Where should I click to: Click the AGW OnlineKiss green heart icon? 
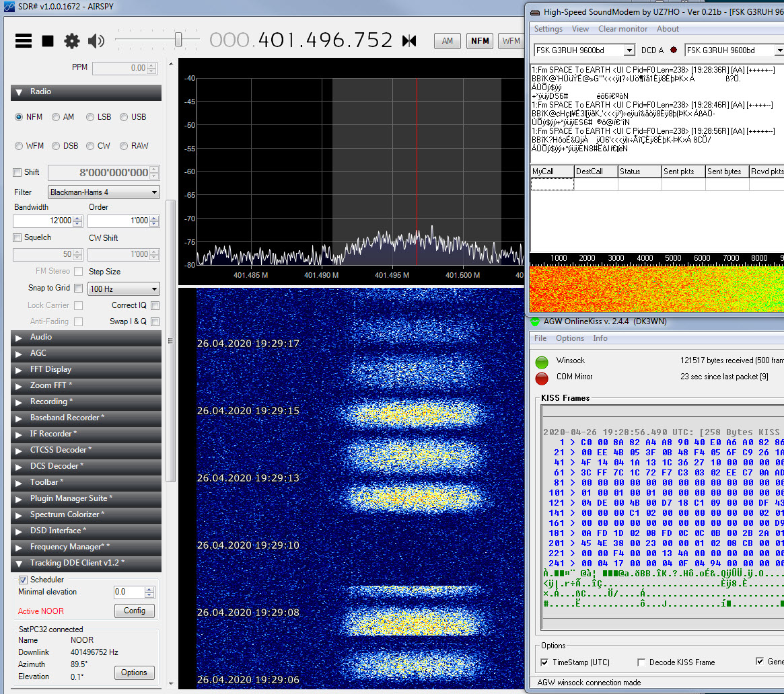[535, 321]
